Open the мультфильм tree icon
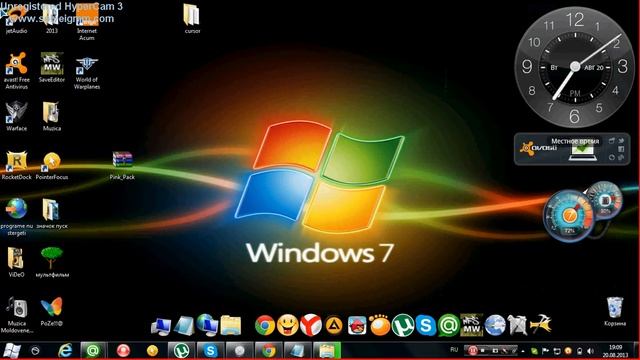Viewport: 640px width, 360px height. coord(52,262)
